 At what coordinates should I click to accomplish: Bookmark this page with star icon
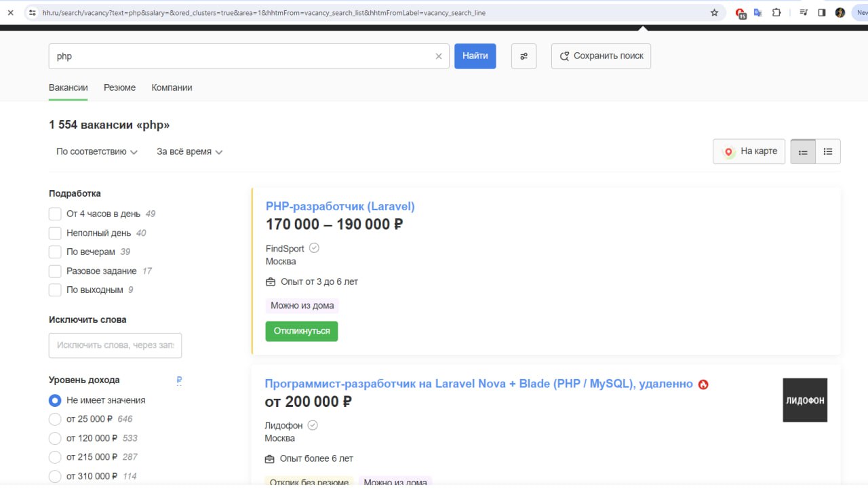714,12
